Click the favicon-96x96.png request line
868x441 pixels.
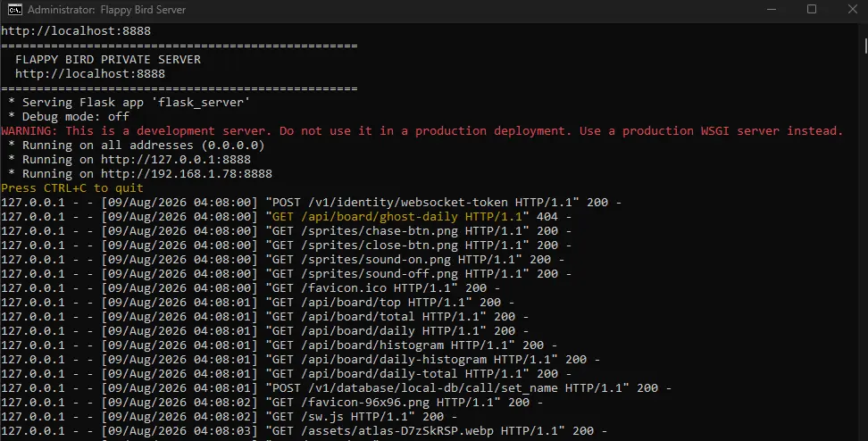(272, 403)
